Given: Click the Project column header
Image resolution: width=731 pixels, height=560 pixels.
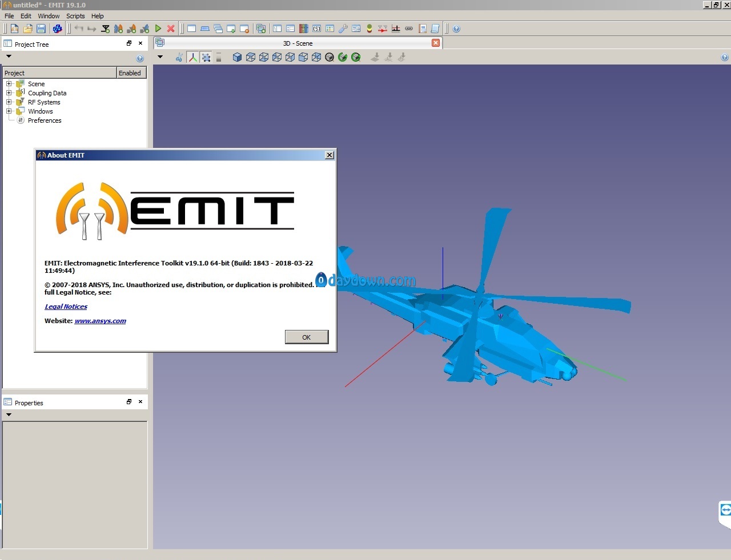Looking at the screenshot, I should click(59, 72).
